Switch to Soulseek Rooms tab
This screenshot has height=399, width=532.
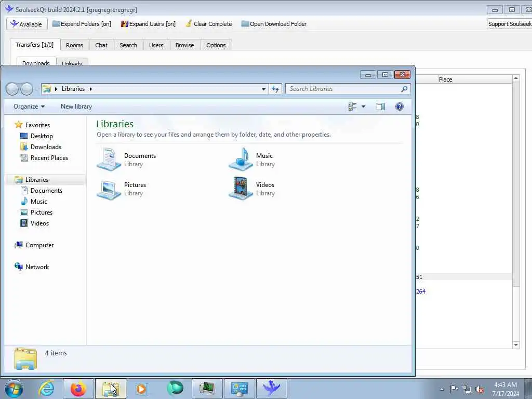[x=74, y=45]
